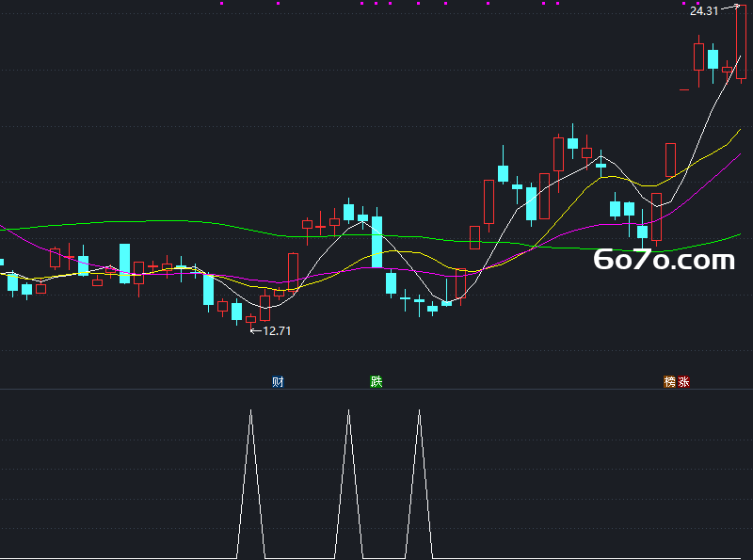
Task: Click the middle spike in indicator panel
Action: tap(348, 484)
